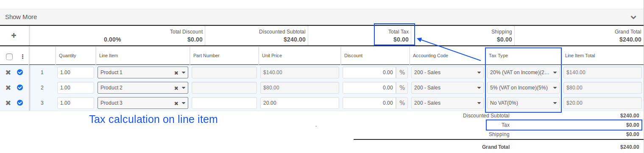The image size is (644, 153).
Task: Click the plus icon to add line item
Action: pyautogui.click(x=14, y=36)
